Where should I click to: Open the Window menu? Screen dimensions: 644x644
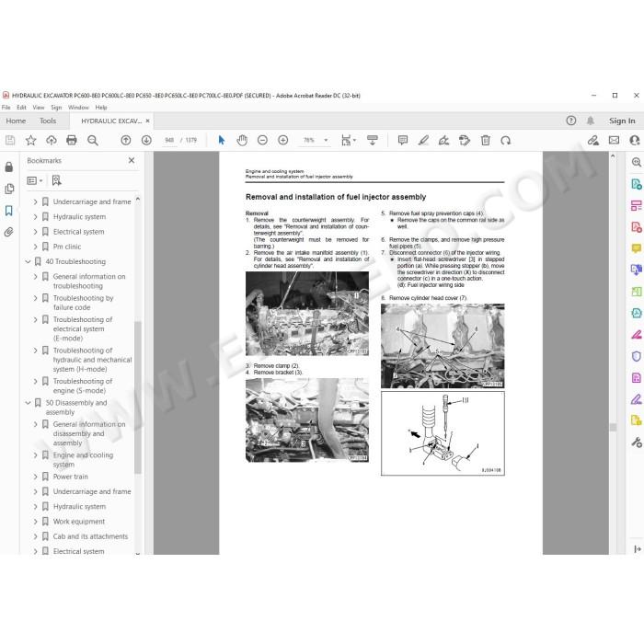78,108
